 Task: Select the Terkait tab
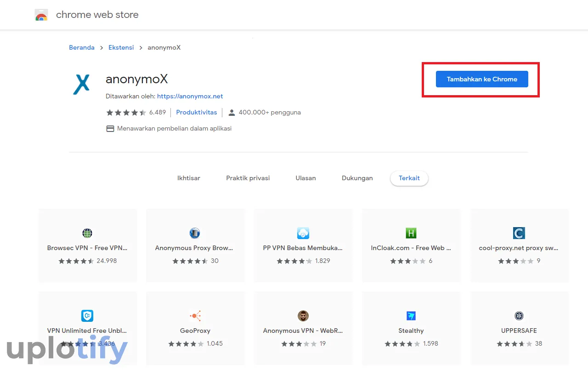[409, 178]
